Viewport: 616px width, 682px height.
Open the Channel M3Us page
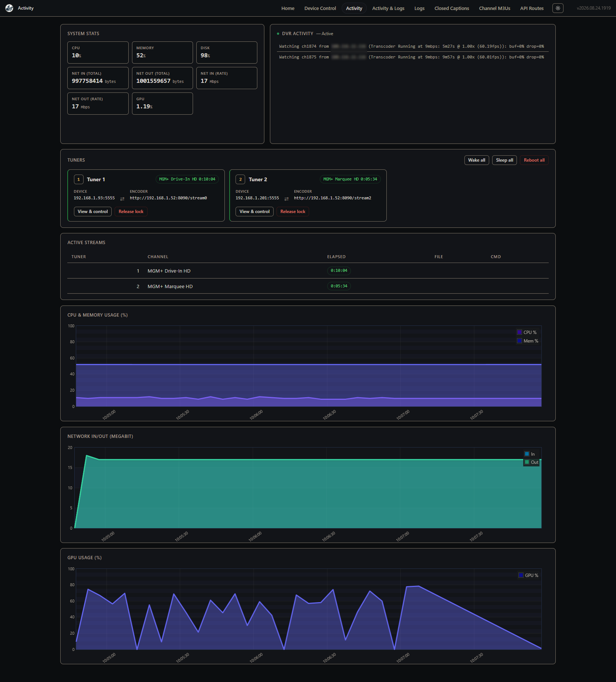coord(494,8)
